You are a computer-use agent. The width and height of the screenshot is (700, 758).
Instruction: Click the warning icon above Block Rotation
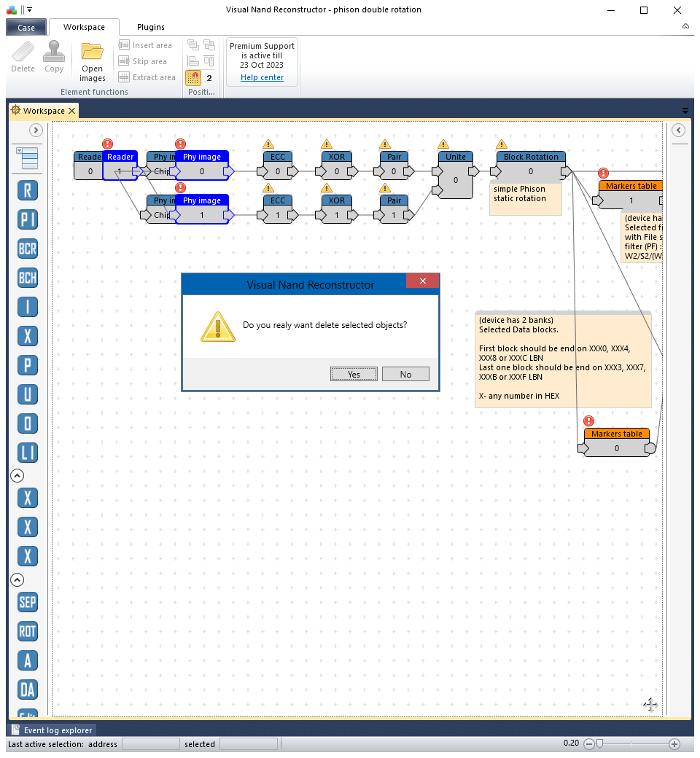coord(502,144)
